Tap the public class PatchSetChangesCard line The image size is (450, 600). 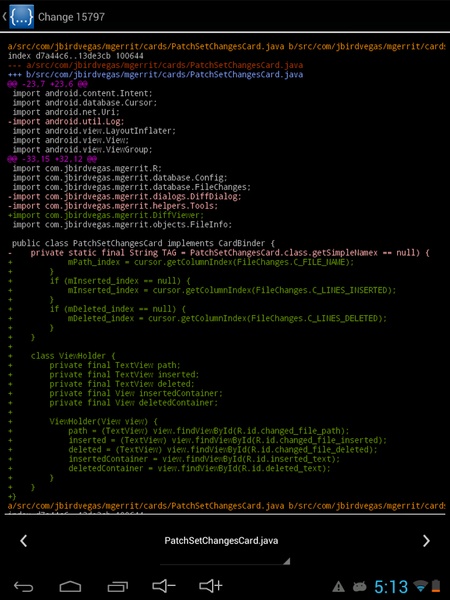pyautogui.click(x=143, y=243)
